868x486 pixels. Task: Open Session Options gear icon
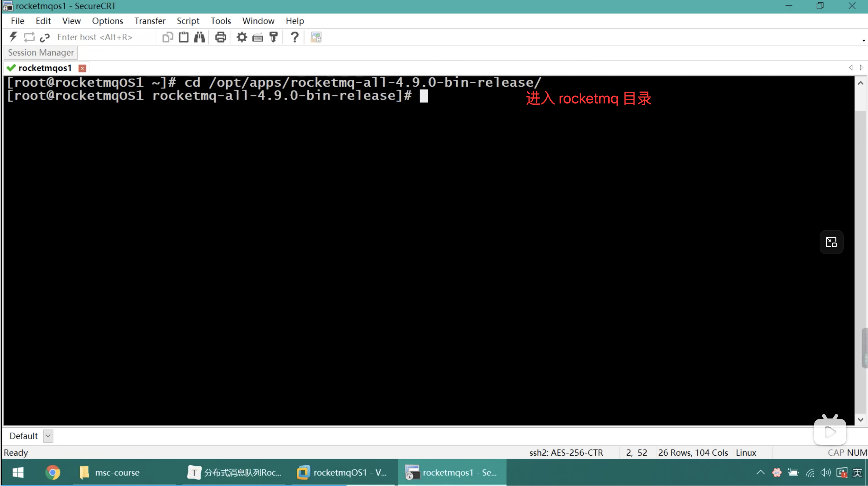click(x=242, y=37)
